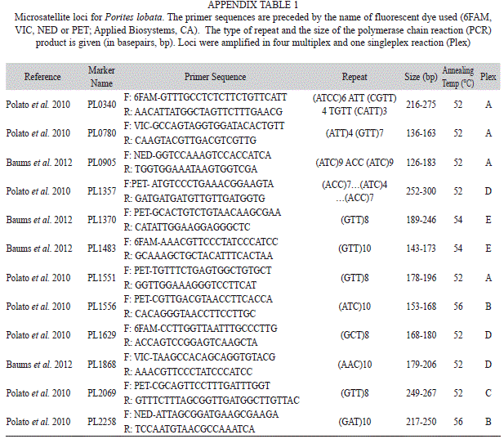The width and height of the screenshot is (504, 439).
Task: Click size range 189-246
Action: coord(421,220)
